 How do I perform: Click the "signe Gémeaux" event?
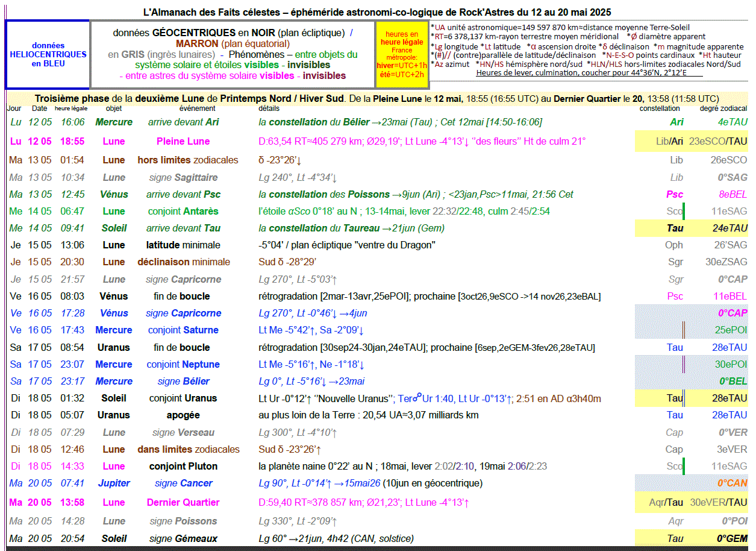(184, 538)
